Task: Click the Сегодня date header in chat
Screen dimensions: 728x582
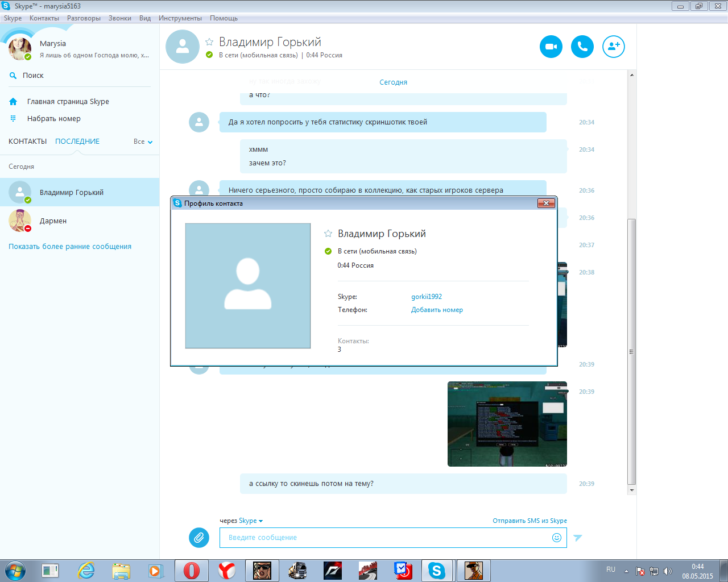Action: click(x=393, y=82)
